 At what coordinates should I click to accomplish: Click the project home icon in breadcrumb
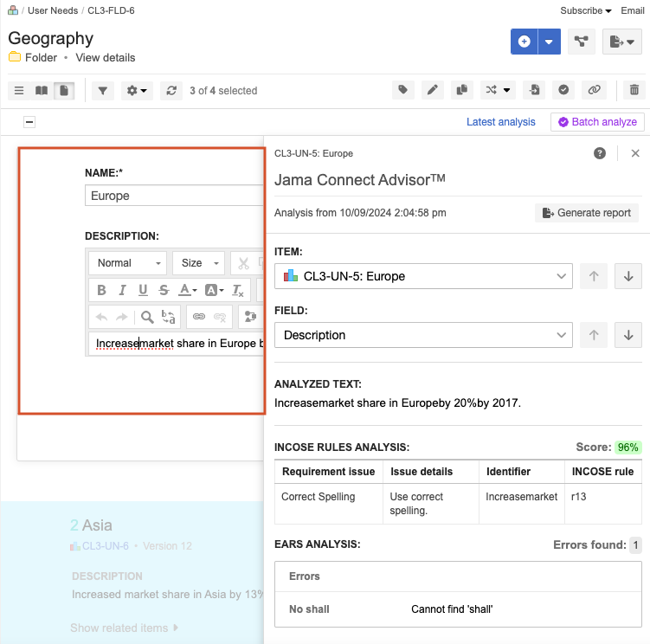point(13,10)
